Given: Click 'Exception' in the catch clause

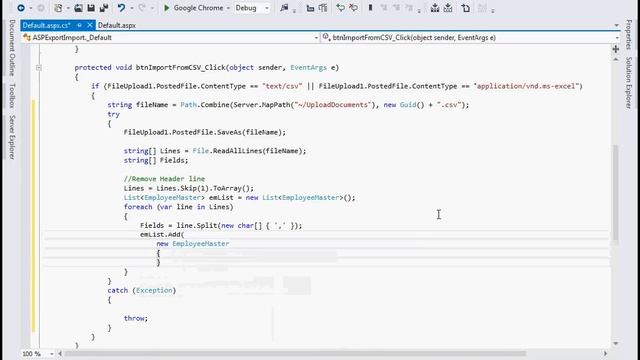Looking at the screenshot, I should pyautogui.click(x=154, y=290).
